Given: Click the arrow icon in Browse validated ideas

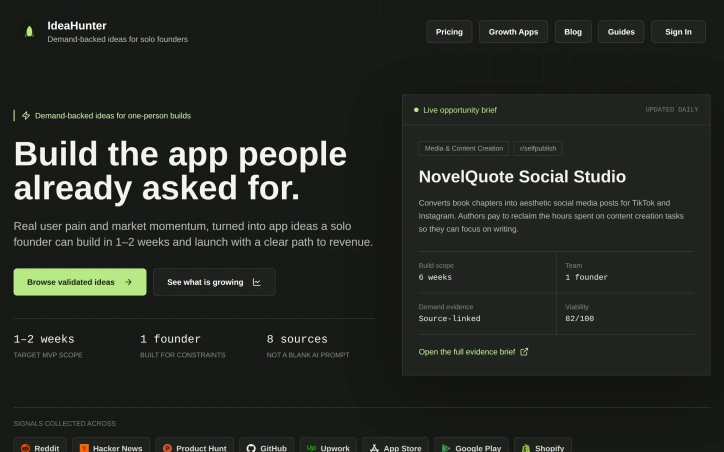Looking at the screenshot, I should pos(128,282).
